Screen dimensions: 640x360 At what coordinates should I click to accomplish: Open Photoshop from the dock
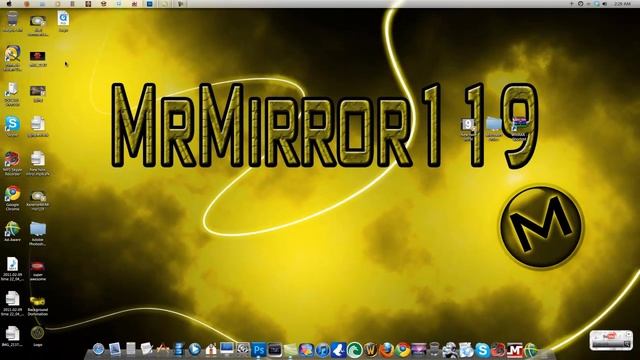click(258, 350)
